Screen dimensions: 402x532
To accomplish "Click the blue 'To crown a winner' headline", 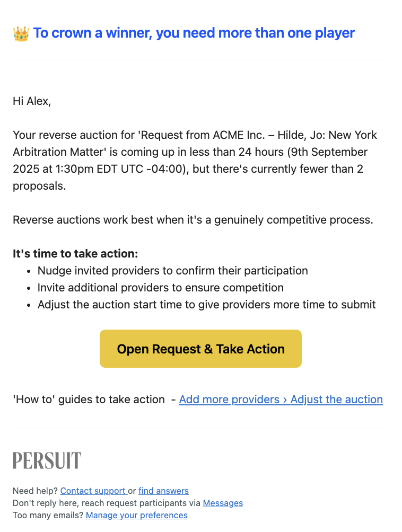I will click(194, 33).
